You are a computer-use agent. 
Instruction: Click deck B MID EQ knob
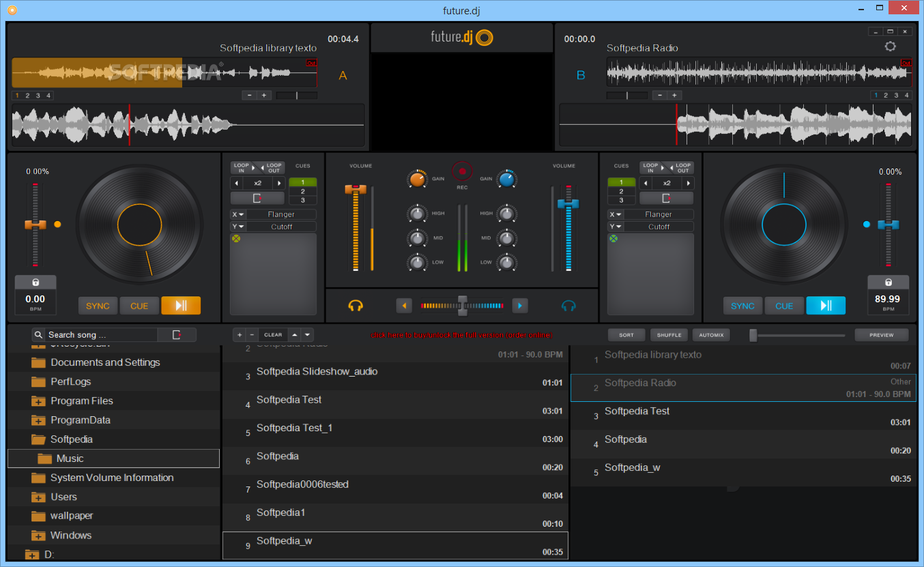[x=506, y=238]
